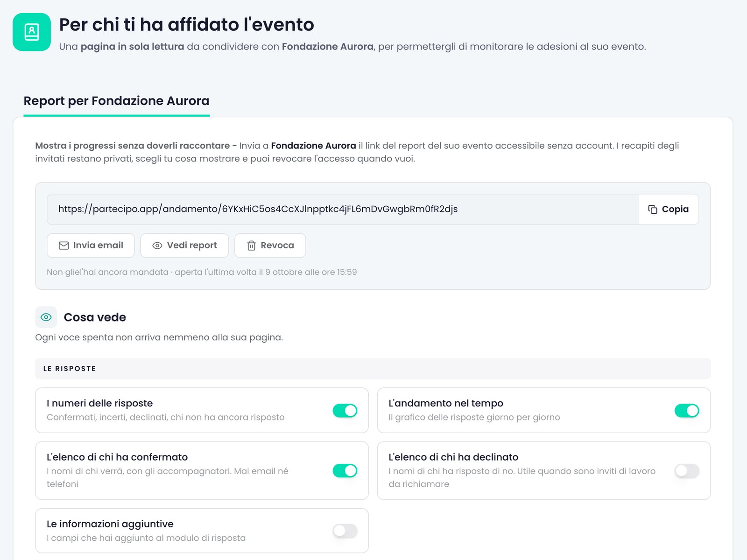Click 'Confermati, incerti, declinati' description text
Screen dimensions: 747x560
click(107, 417)
